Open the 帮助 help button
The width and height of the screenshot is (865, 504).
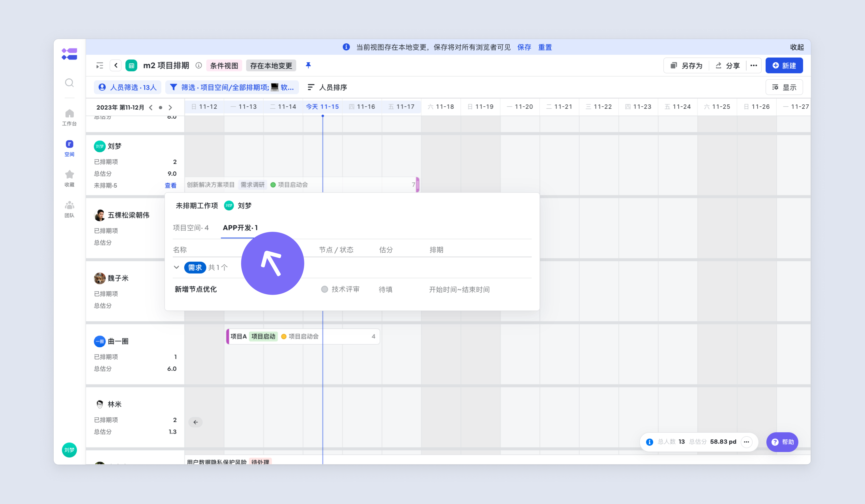(x=782, y=442)
